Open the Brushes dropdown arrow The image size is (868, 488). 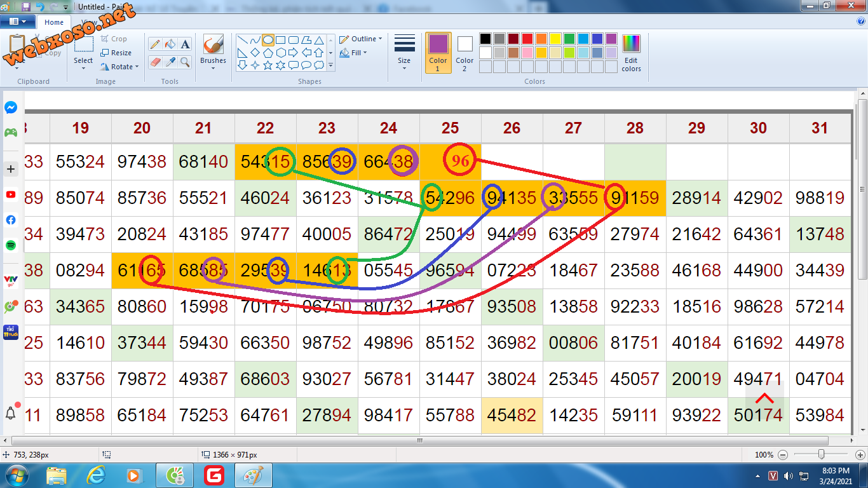[213, 68]
